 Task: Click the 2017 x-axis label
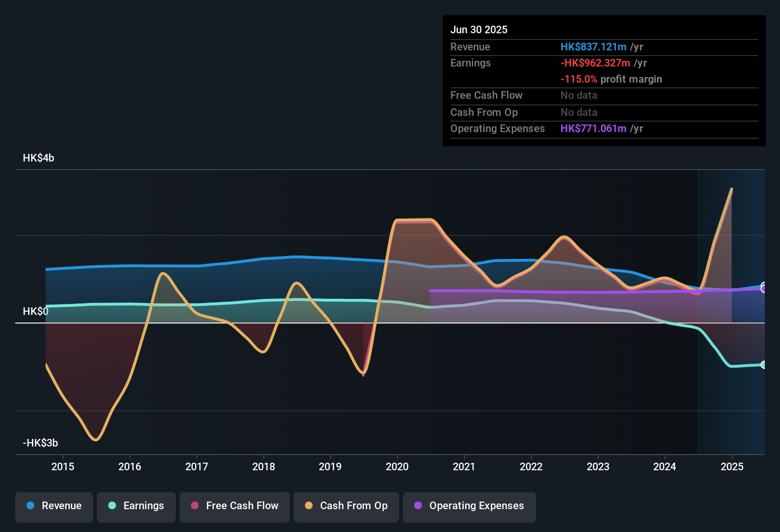197,466
